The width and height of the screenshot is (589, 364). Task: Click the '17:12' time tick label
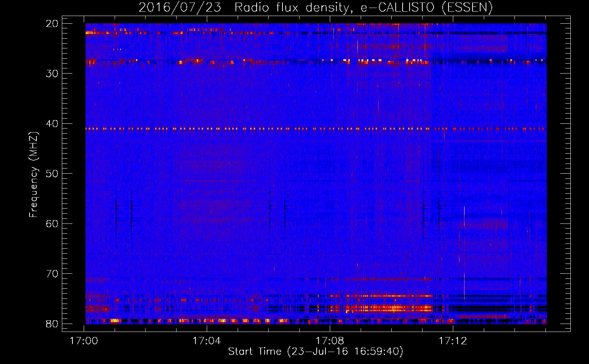point(453,341)
